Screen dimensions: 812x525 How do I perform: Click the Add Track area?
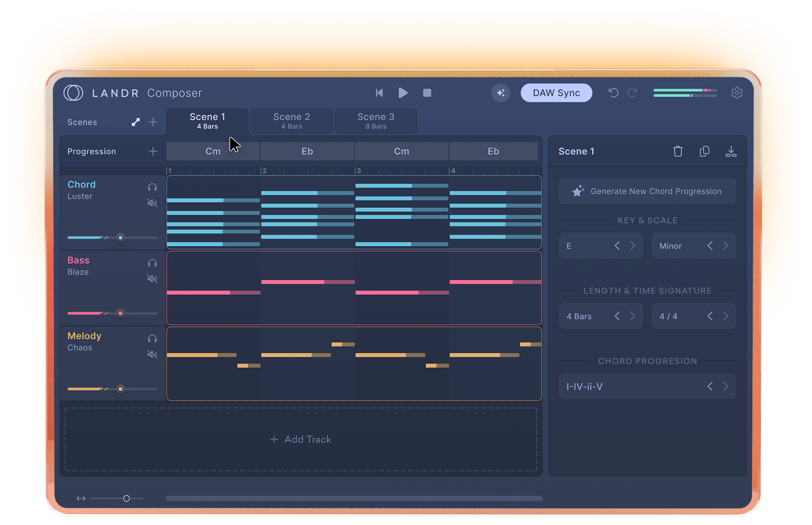point(301,439)
